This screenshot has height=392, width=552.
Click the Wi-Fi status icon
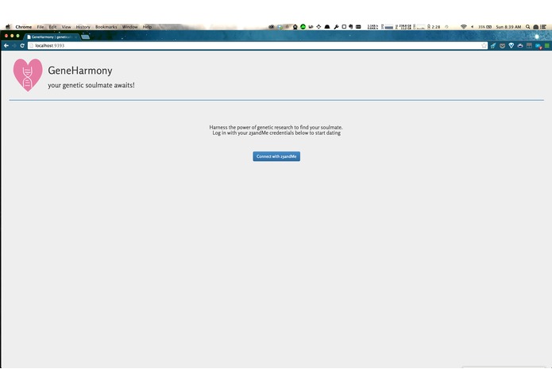tap(464, 27)
